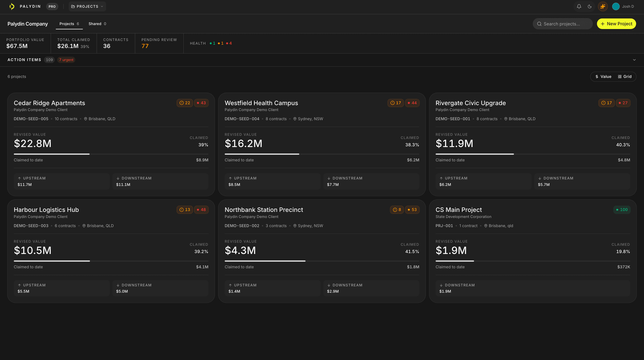
Task: Click the Total Claimed $26.1M stat
Action: [74, 43]
